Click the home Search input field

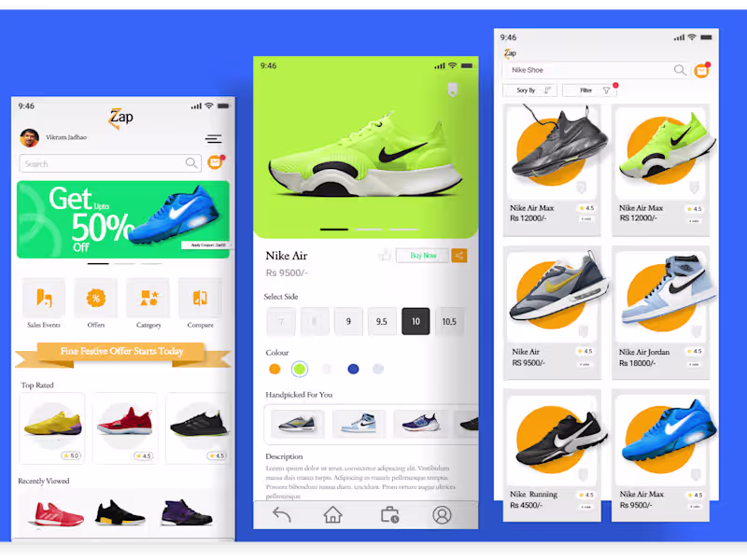(x=110, y=163)
